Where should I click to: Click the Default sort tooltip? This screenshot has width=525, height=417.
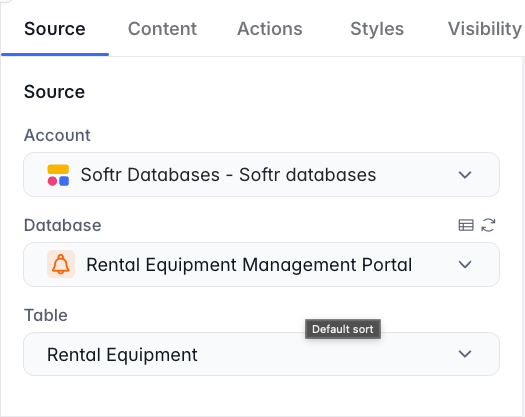click(343, 329)
